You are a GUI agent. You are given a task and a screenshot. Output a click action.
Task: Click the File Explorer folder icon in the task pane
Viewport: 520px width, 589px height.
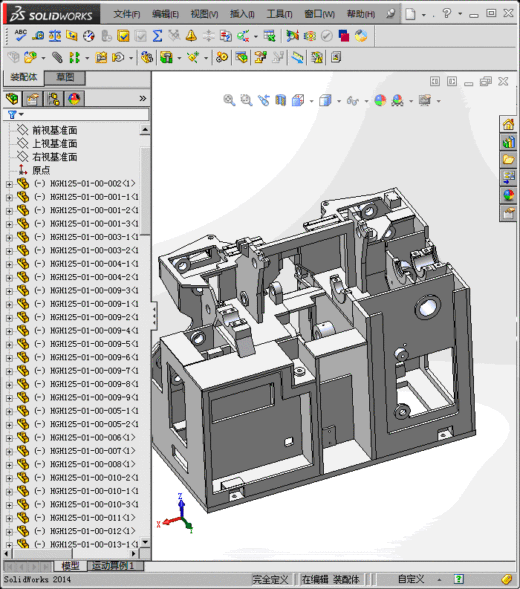(x=508, y=159)
